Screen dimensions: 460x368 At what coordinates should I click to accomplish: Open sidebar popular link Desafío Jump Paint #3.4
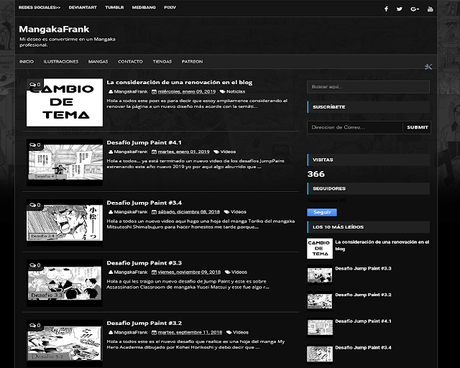point(363,347)
